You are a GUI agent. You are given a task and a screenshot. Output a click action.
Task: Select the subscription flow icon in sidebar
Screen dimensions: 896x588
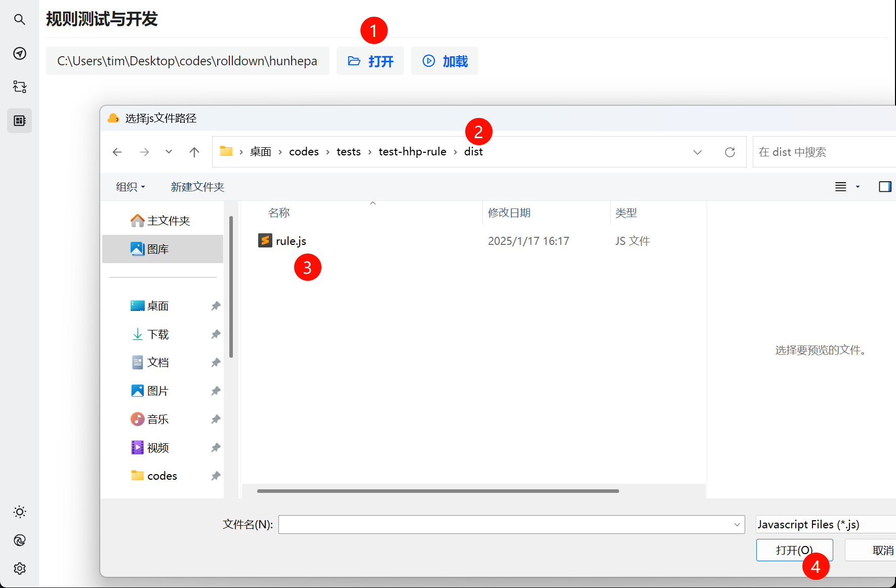point(19,87)
